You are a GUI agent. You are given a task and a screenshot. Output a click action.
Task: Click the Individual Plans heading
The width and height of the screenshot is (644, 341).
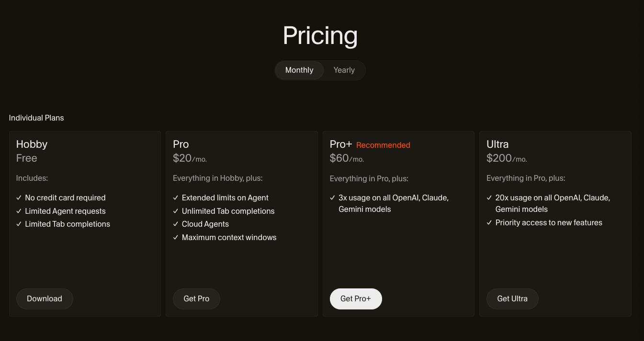[x=36, y=118]
